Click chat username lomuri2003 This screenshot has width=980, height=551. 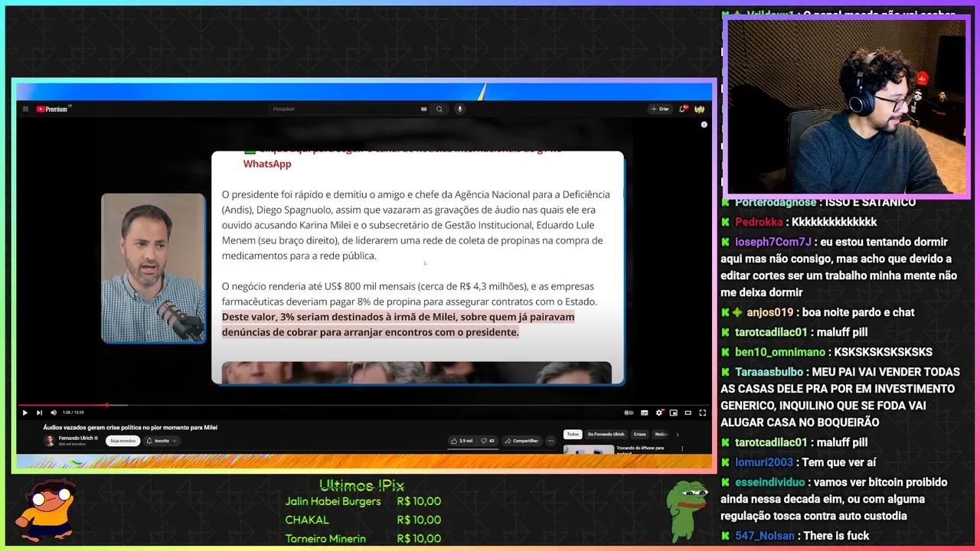[764, 462]
